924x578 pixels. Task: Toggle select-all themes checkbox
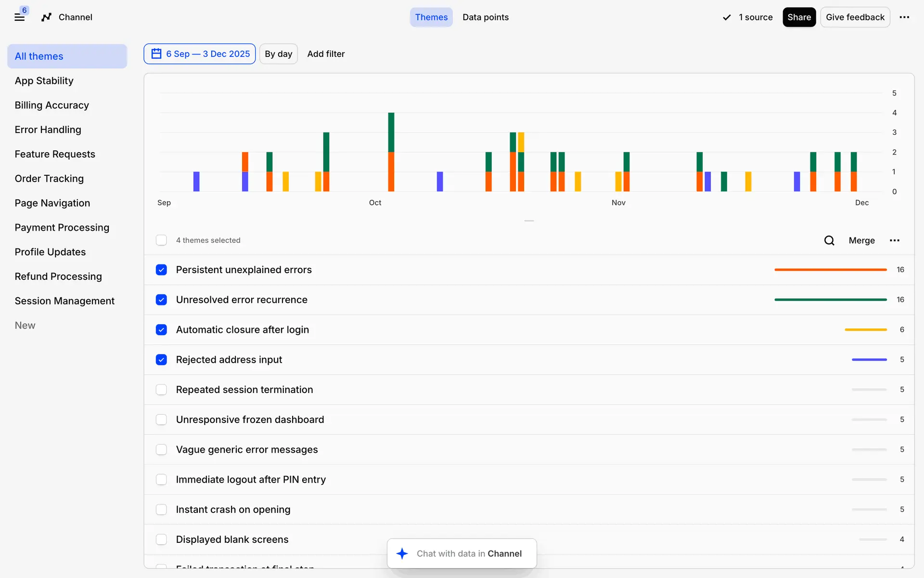coord(161,240)
